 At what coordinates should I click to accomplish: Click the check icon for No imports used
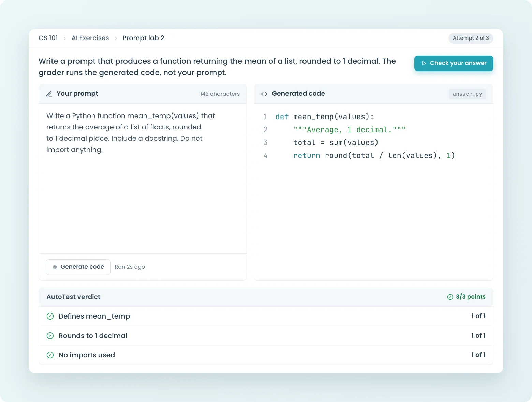pyautogui.click(x=50, y=355)
